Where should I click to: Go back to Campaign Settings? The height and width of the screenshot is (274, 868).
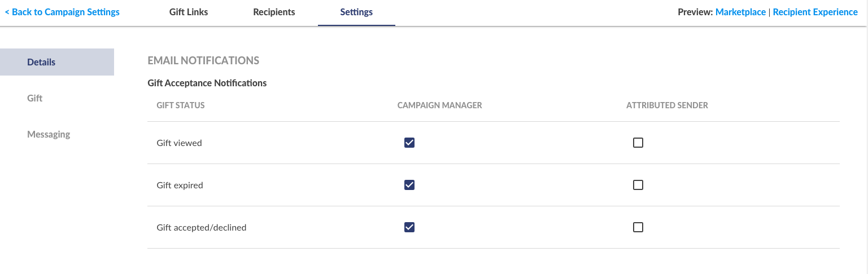tap(62, 12)
